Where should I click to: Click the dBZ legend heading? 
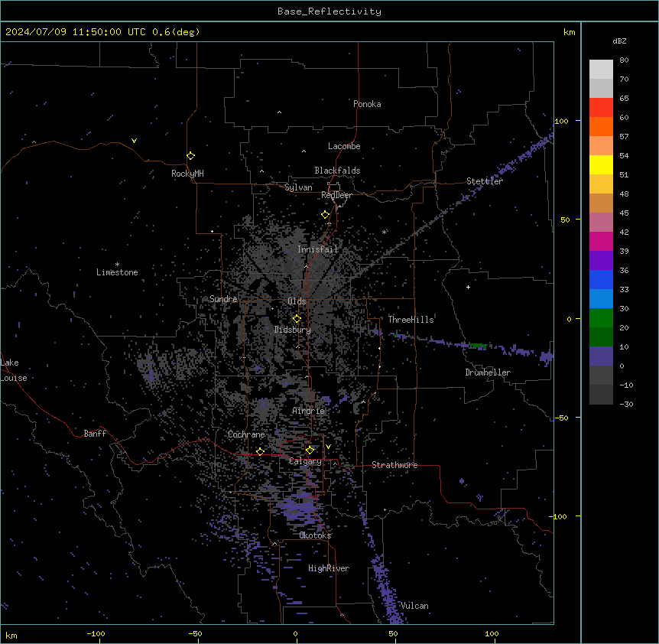(x=619, y=41)
